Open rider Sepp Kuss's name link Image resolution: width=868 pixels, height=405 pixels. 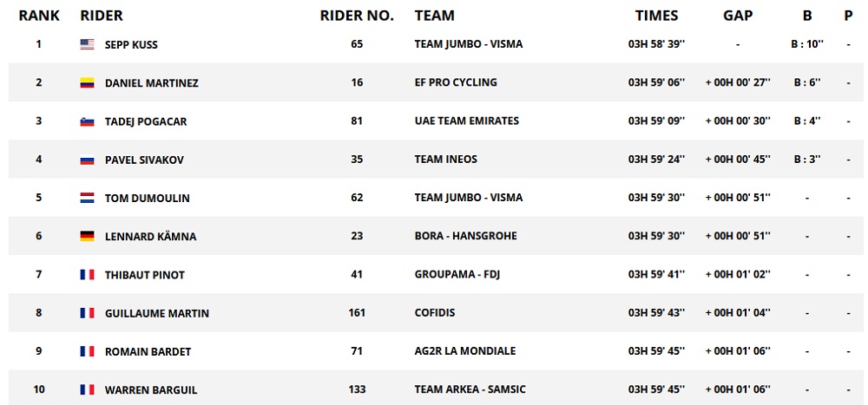131,44
